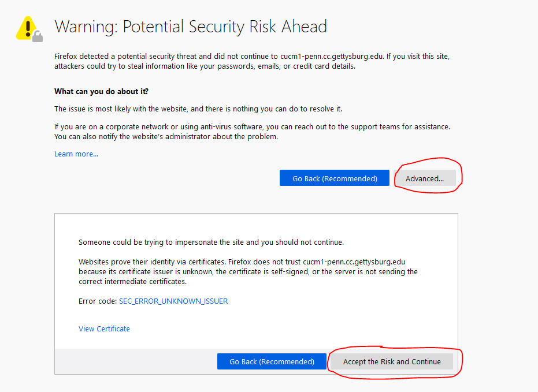Expand details with the Advanced... button
The height and width of the screenshot is (392, 538).
[425, 178]
